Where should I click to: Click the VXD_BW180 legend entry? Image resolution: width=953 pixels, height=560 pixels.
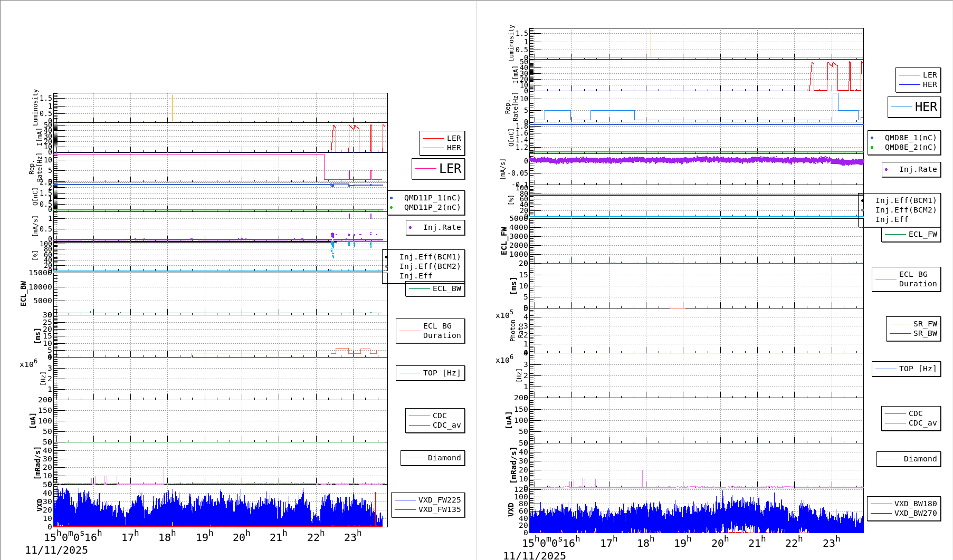(x=915, y=504)
